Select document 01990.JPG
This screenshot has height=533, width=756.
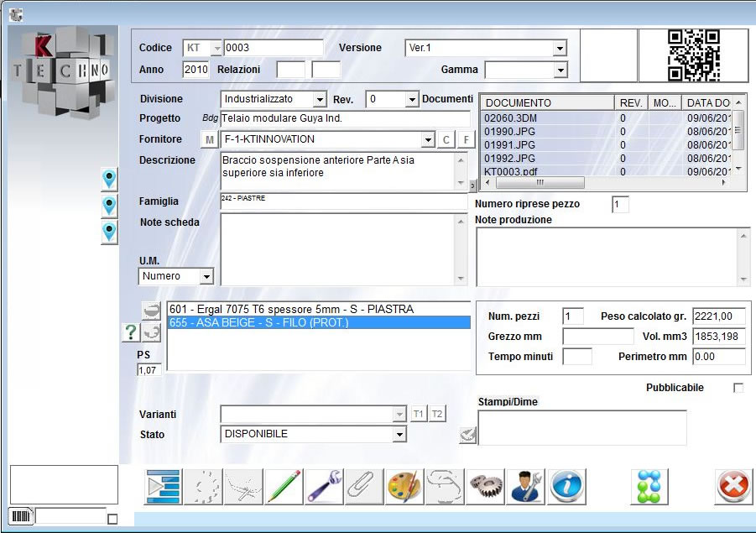pyautogui.click(x=606, y=132)
